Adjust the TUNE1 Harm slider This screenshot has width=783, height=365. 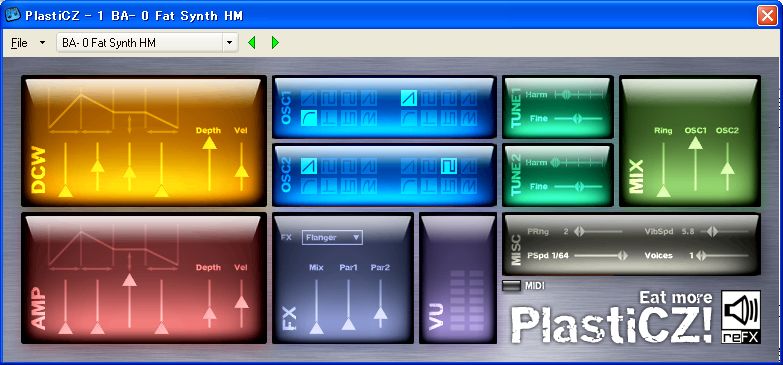point(578,94)
